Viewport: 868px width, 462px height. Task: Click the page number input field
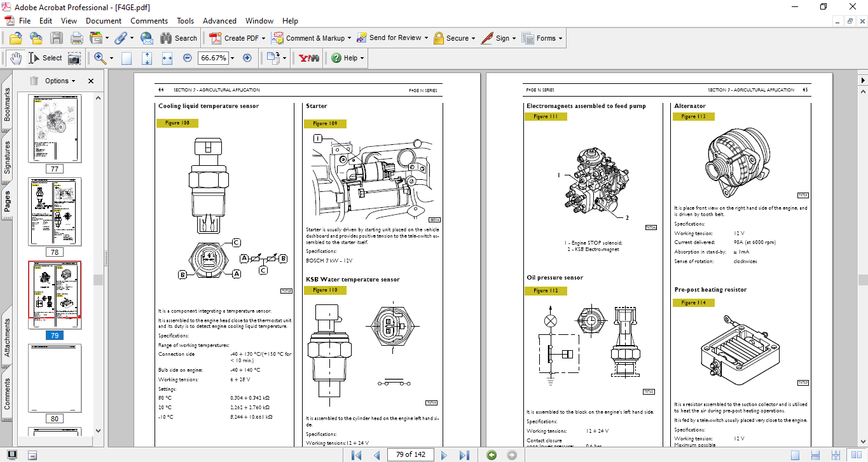pos(410,454)
